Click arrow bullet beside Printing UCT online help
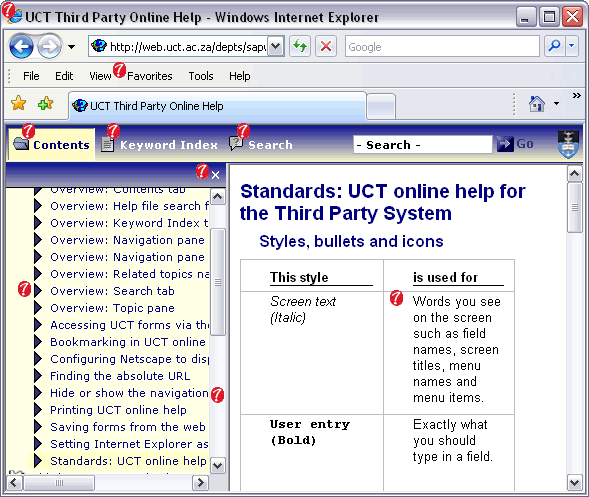 38,410
